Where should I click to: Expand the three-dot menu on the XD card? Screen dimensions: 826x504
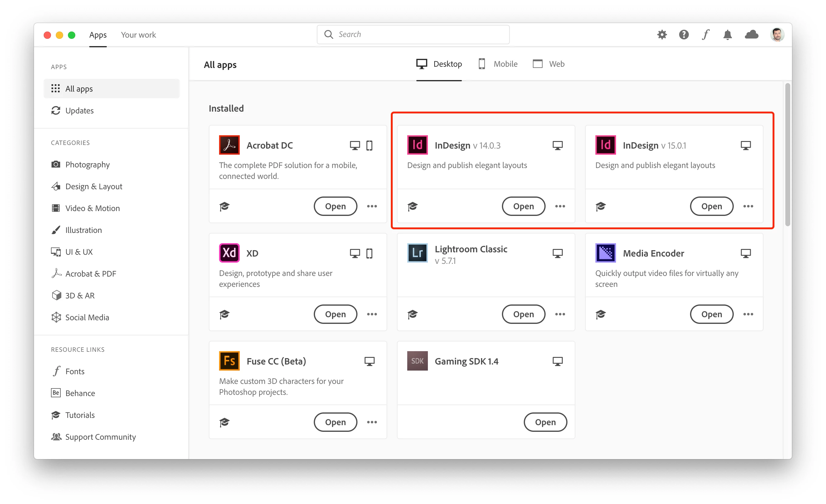[x=372, y=314]
